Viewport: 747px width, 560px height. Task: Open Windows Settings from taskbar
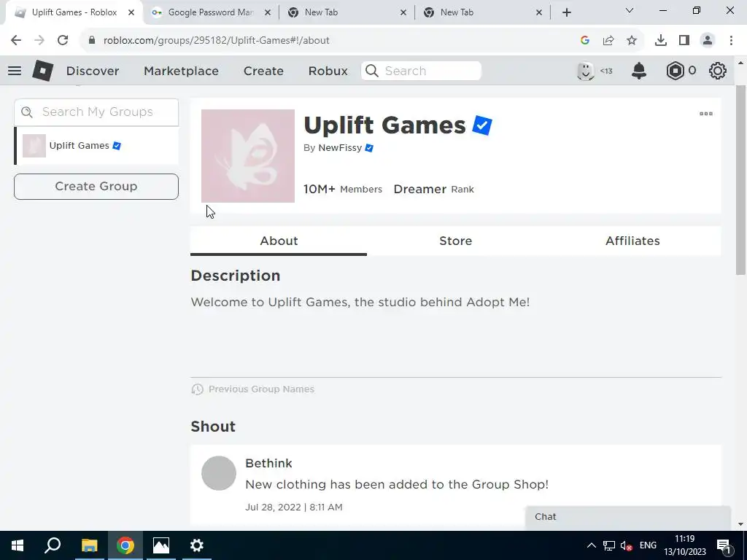pyautogui.click(x=197, y=545)
